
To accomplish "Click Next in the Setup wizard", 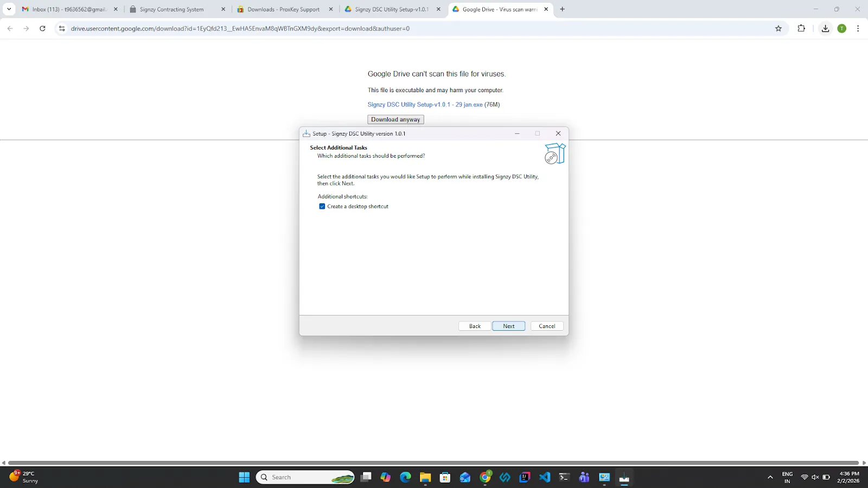I will click(508, 326).
